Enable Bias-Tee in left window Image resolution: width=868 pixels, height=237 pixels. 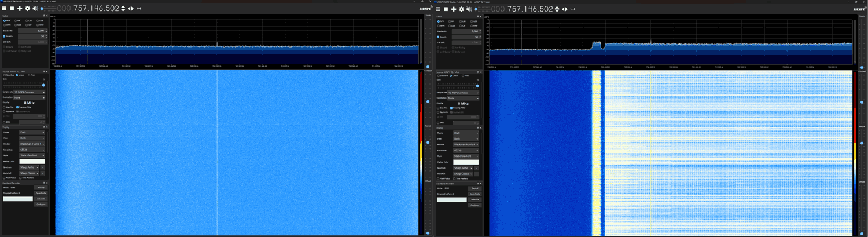click(x=9, y=107)
